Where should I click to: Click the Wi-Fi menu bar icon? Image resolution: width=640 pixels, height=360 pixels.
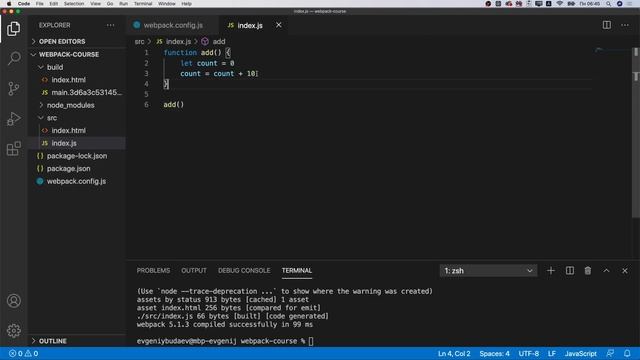560,4
